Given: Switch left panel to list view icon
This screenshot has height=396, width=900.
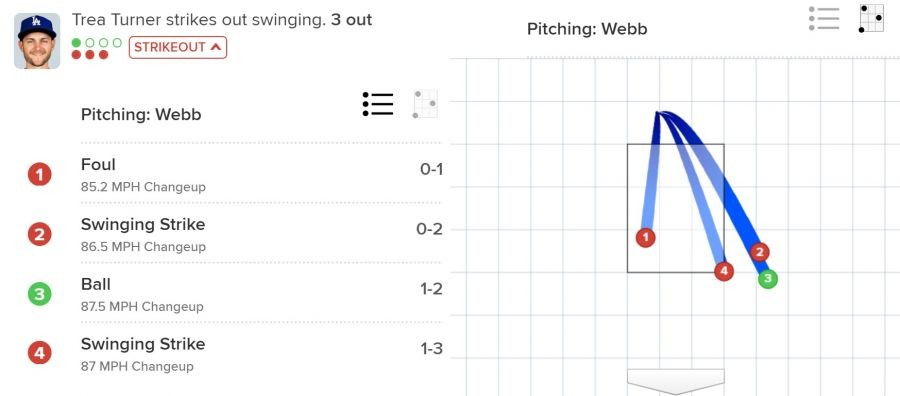Looking at the screenshot, I should pos(378,104).
